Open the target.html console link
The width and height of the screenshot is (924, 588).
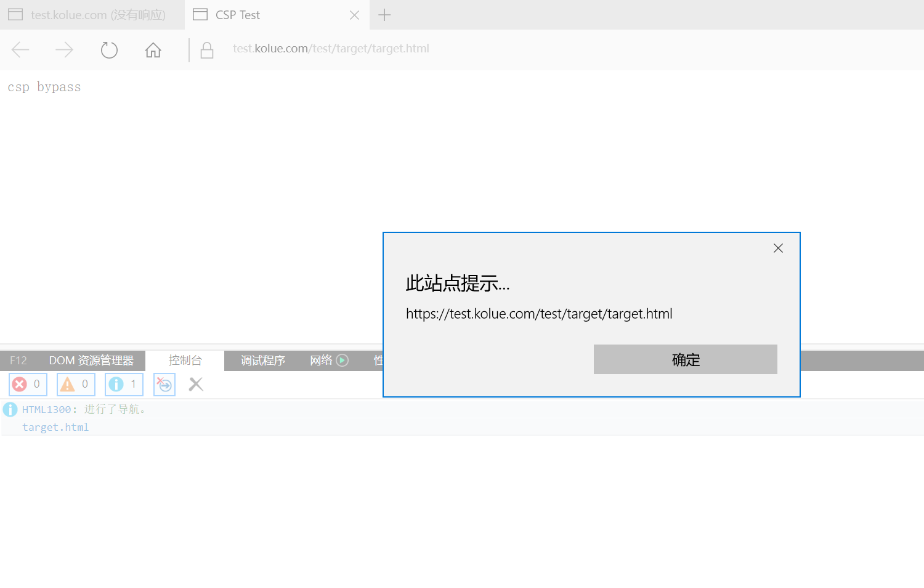(55, 427)
